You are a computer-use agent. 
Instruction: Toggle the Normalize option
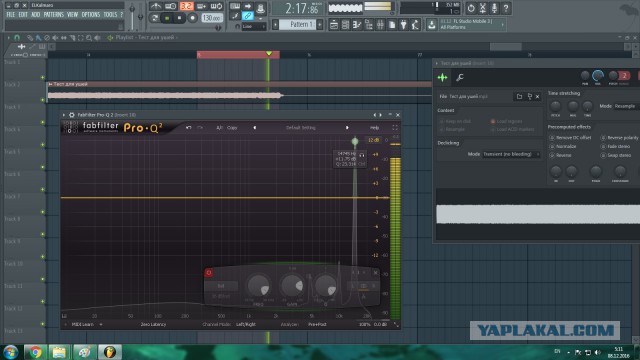point(563,147)
